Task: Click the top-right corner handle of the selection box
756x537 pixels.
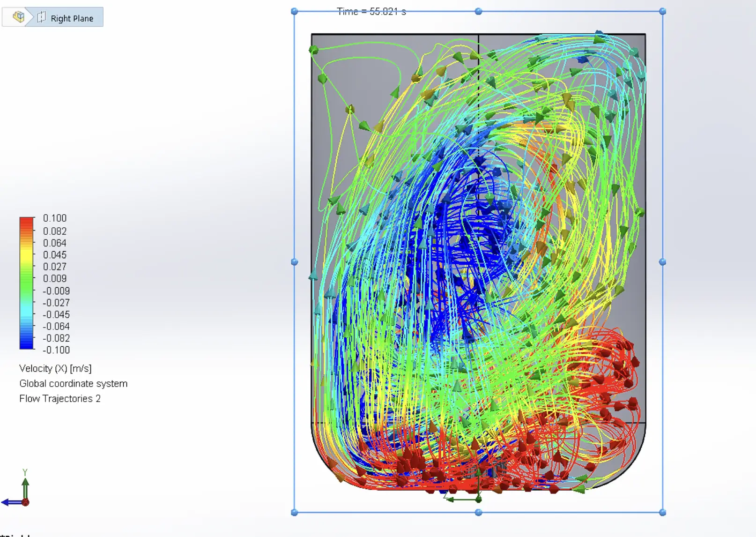Action: (662, 11)
